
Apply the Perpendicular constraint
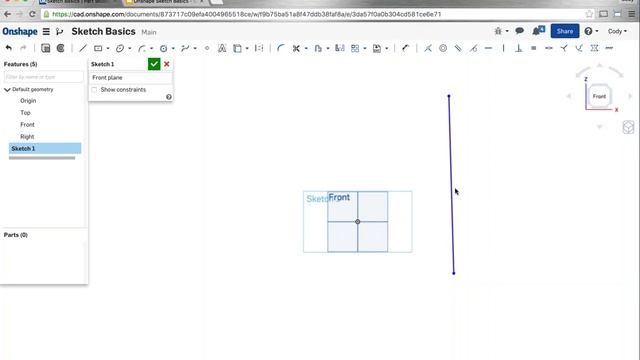coord(518,48)
